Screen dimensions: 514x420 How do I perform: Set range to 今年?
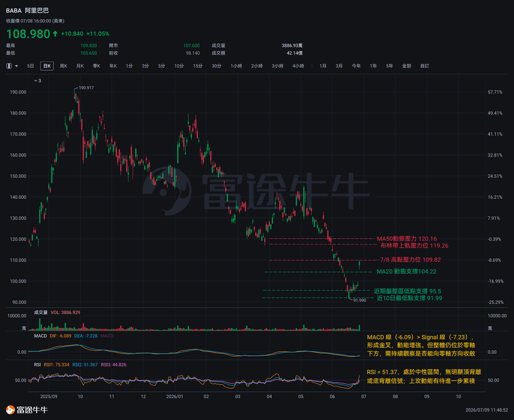(x=356, y=66)
